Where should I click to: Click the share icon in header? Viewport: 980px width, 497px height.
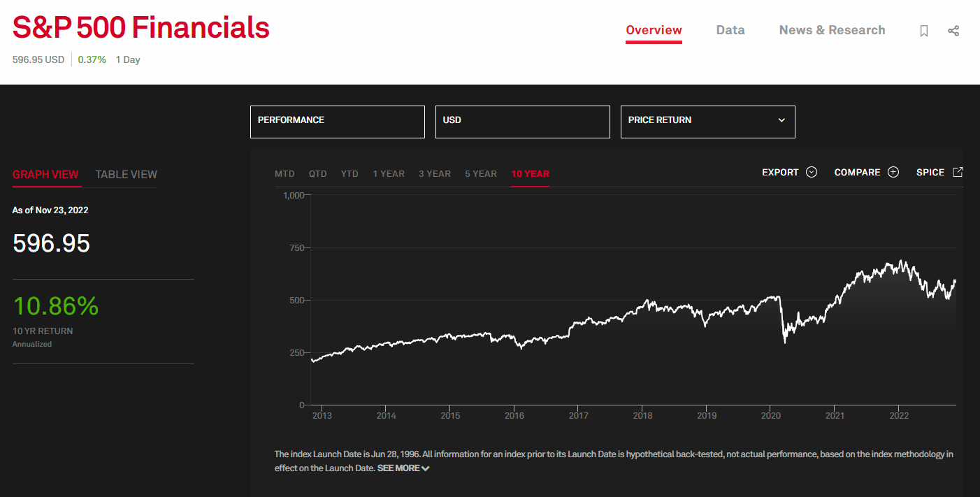953,31
